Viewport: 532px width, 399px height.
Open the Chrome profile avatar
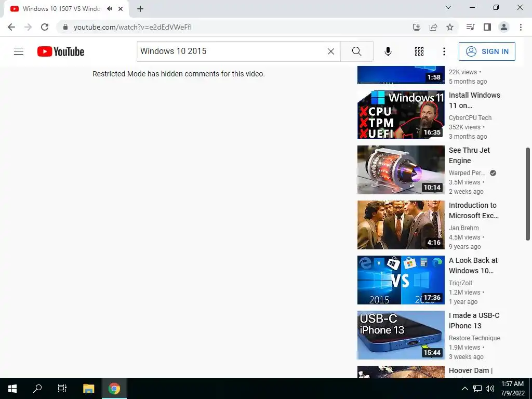504,27
